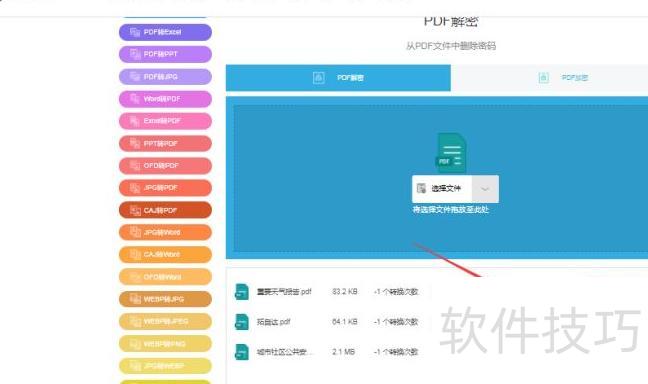
Task: Select the Word转PDF conversion tool
Action: click(165, 99)
